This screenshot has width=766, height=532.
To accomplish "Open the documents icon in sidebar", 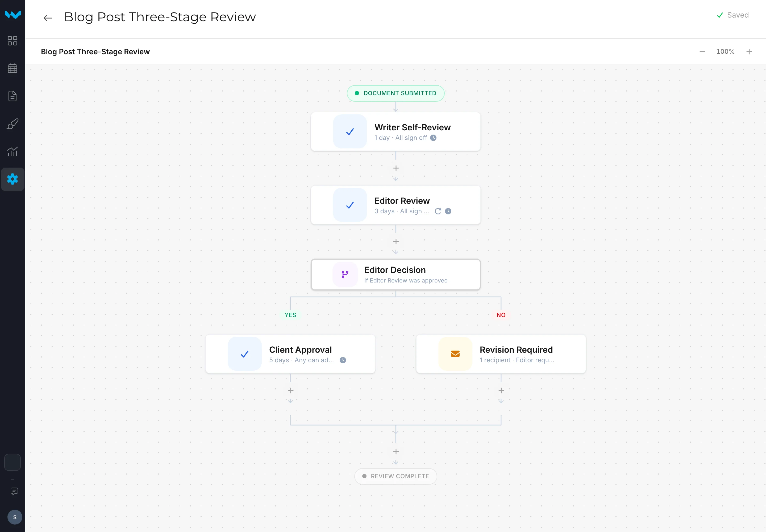I will (x=12, y=96).
